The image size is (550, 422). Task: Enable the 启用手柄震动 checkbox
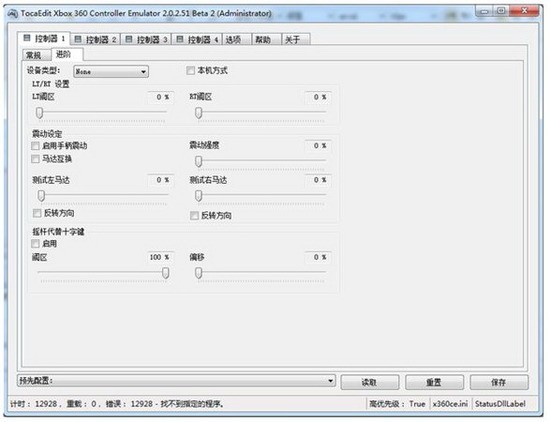tap(35, 146)
